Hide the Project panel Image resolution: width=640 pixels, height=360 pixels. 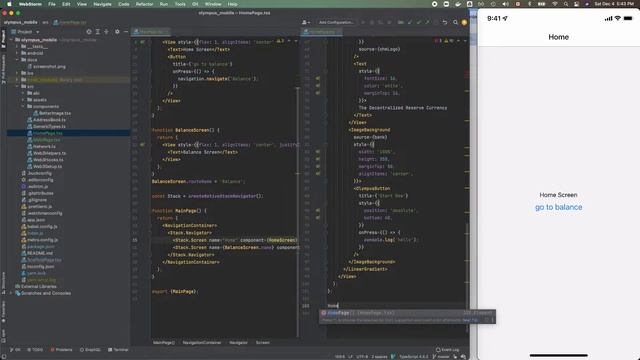[126, 31]
